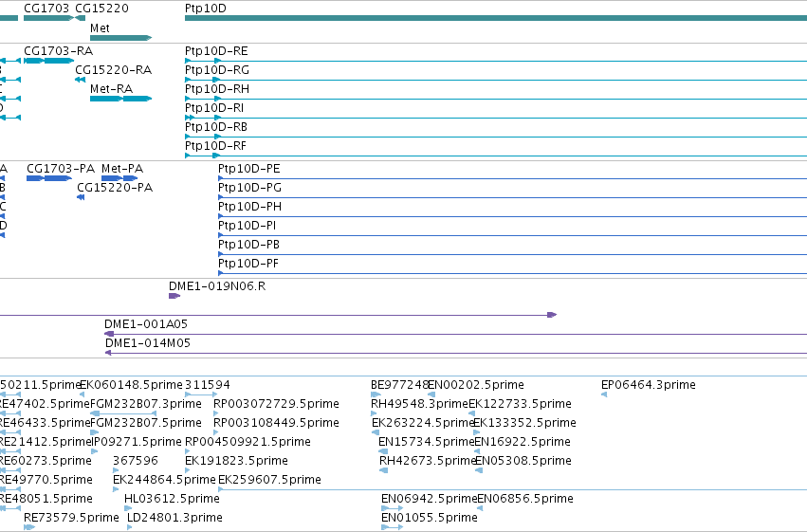
Task: Click the EK122733.5prime EST
Action: [520, 404]
